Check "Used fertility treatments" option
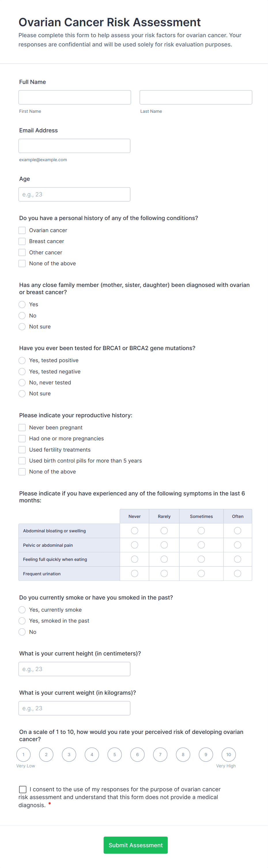 coord(22,450)
